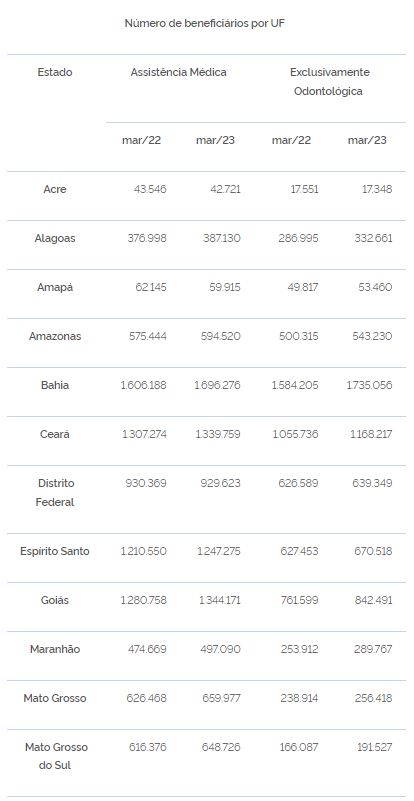Click the table title Número de beneficiários por UF

[x=204, y=23]
